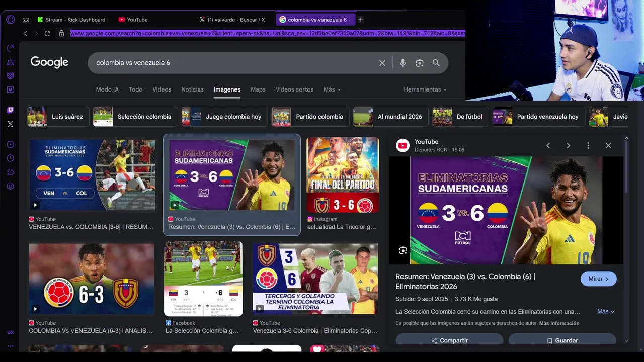Expand the Más search filter dropdown
The height and width of the screenshot is (362, 644).
332,89
